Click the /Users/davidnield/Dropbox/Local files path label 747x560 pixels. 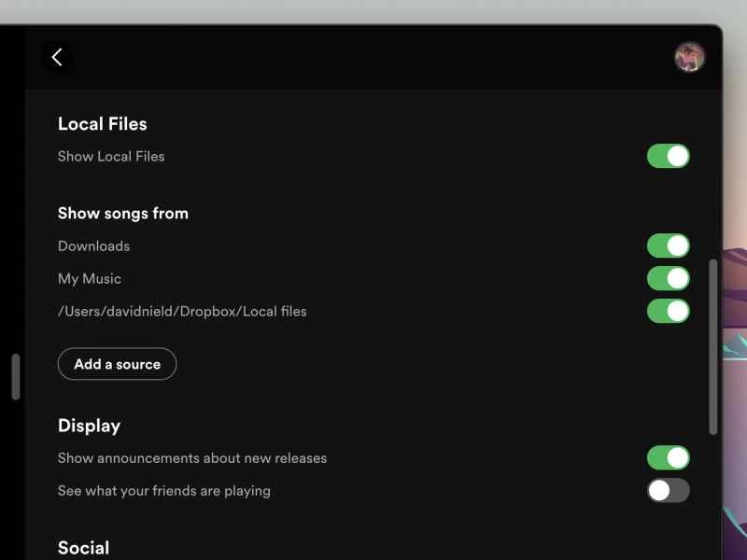coord(181,311)
